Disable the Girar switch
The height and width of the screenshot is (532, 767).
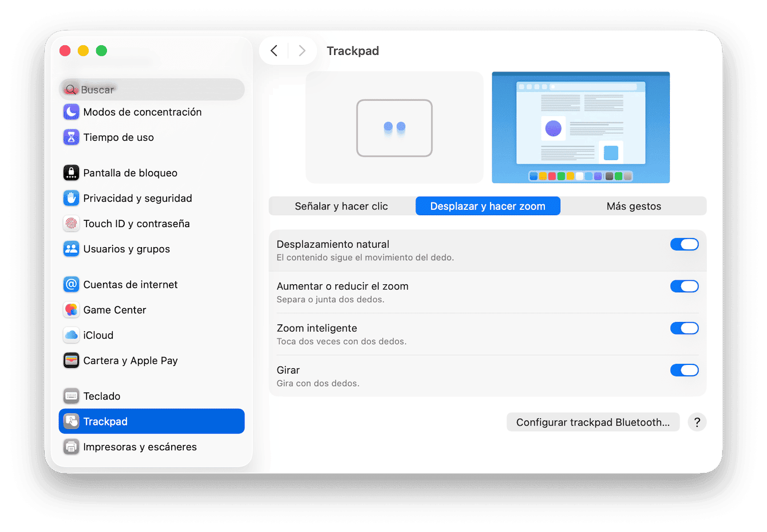click(x=685, y=370)
